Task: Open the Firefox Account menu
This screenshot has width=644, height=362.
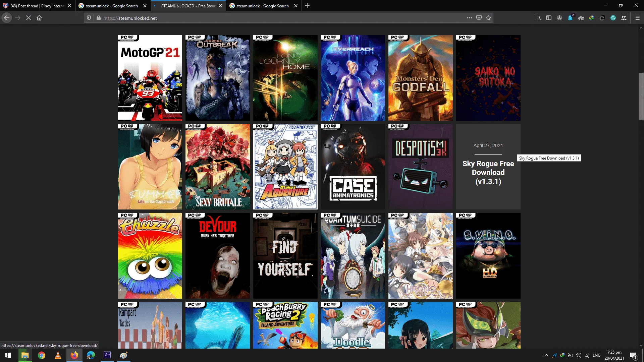Action: [x=559, y=18]
